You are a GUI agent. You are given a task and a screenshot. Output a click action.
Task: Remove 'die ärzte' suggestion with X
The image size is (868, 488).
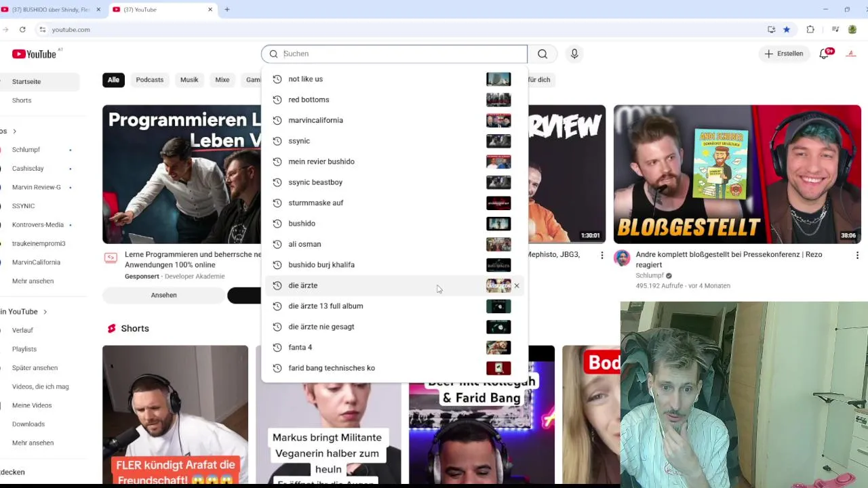[517, 285]
